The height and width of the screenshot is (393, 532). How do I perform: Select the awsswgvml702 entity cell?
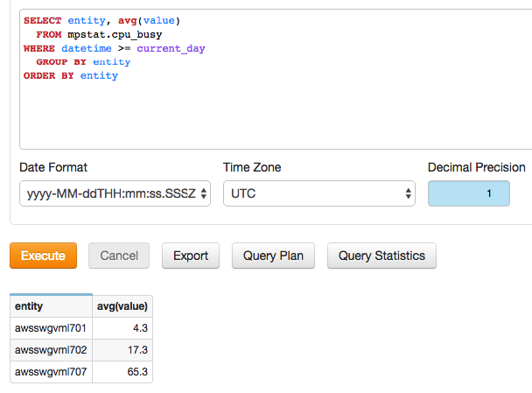coord(52,350)
